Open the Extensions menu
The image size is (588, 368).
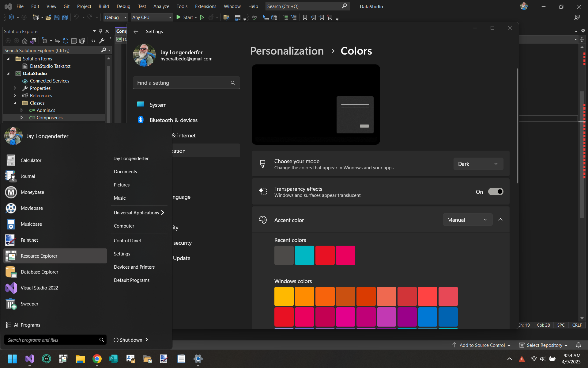[205, 6]
